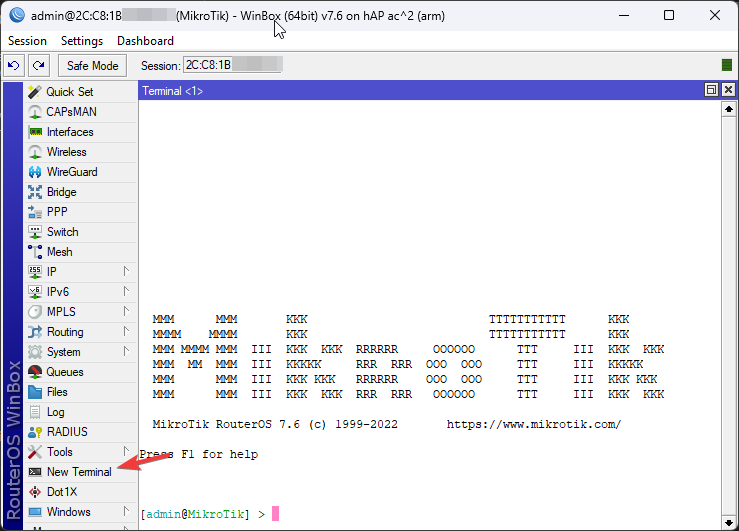Click the IP menu icon
The width and height of the screenshot is (739, 531).
[x=35, y=272]
